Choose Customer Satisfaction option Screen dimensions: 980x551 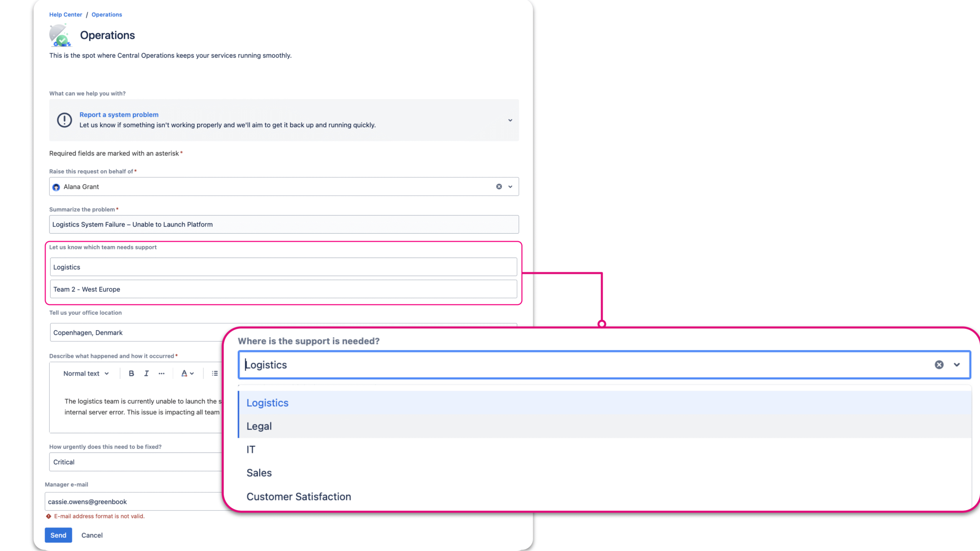[299, 497]
